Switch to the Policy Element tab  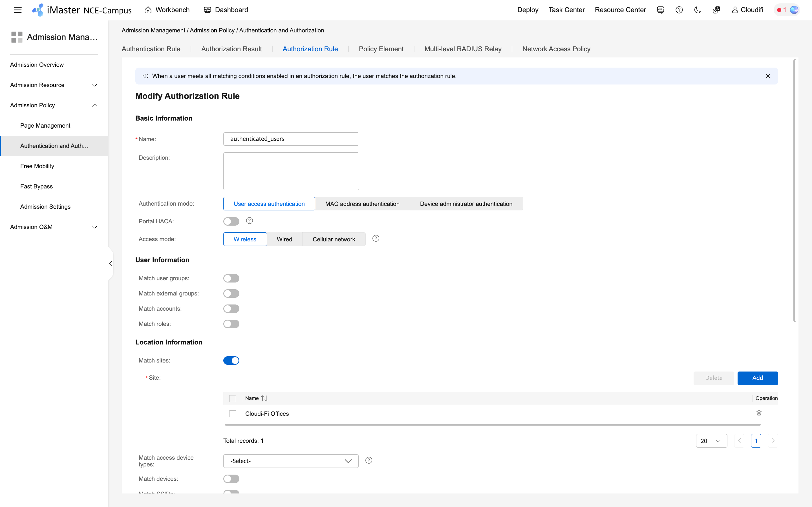[x=381, y=49]
